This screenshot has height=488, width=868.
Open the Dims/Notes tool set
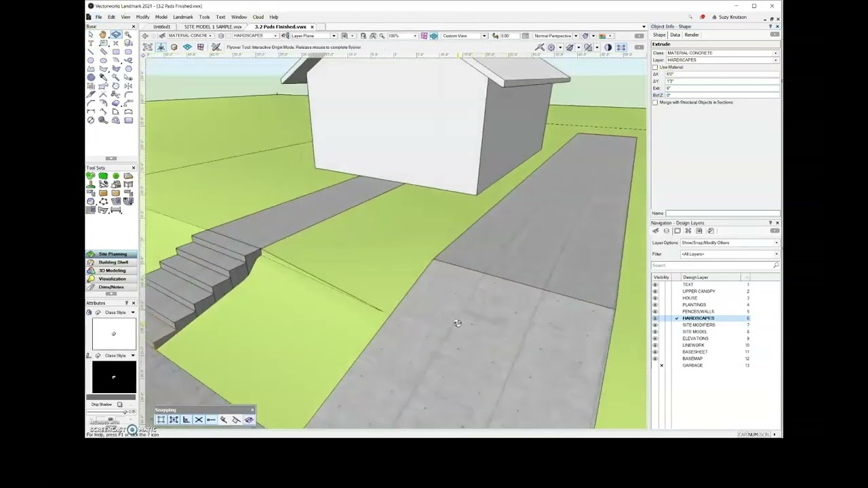point(112,287)
